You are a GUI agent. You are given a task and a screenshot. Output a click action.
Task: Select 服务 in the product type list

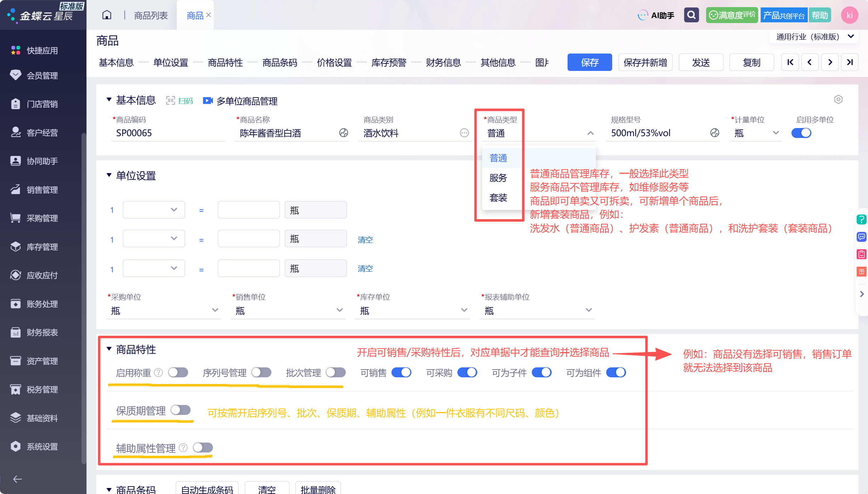(x=498, y=178)
